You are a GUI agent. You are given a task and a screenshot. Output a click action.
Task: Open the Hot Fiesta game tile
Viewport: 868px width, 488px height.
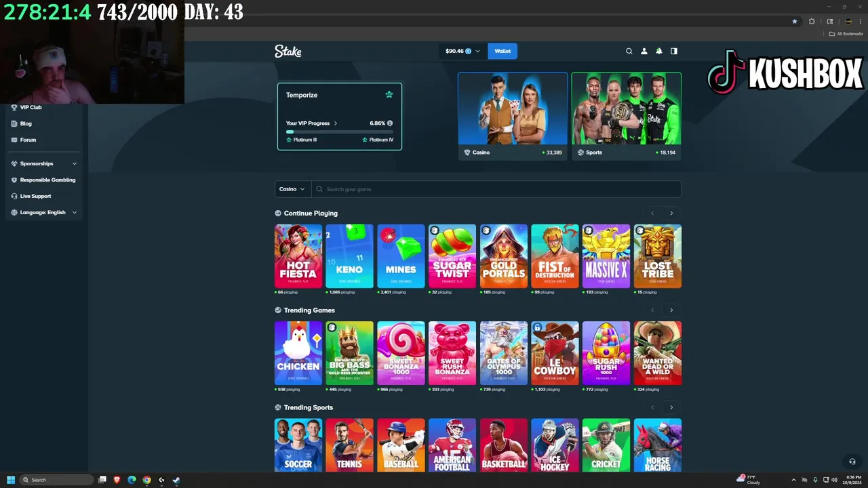(x=298, y=256)
